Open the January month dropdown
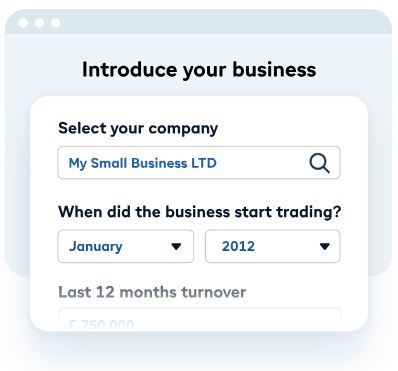The image size is (398, 371). pos(126,246)
